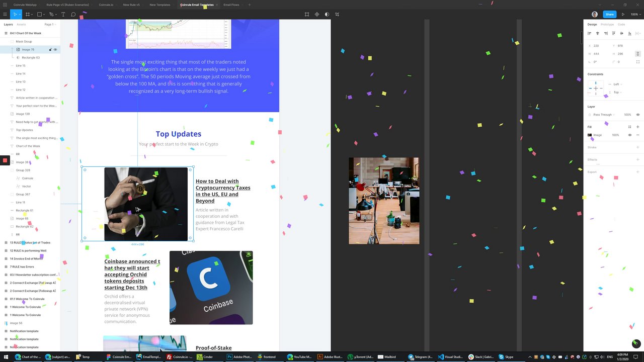Align selection to the left
This screenshot has height=362, width=644.
click(589, 33)
